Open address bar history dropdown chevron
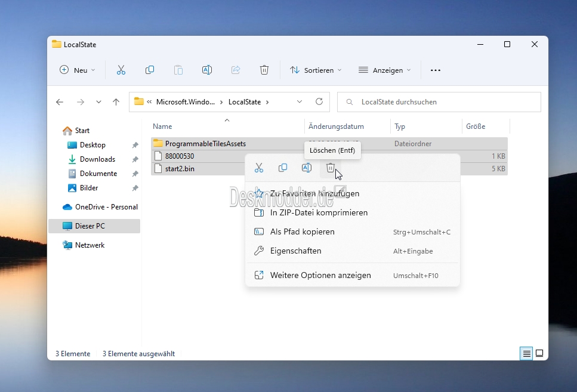The height and width of the screenshot is (392, 577). pos(300,101)
